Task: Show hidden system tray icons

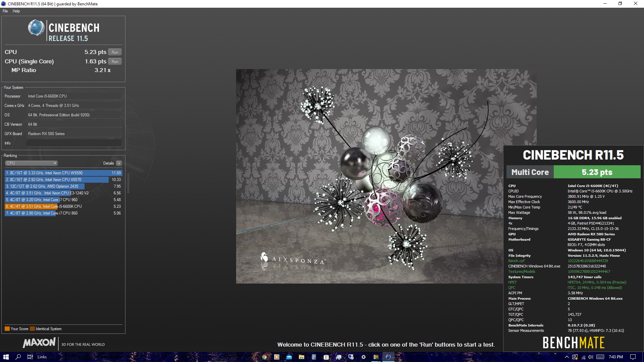Action: click(567, 357)
